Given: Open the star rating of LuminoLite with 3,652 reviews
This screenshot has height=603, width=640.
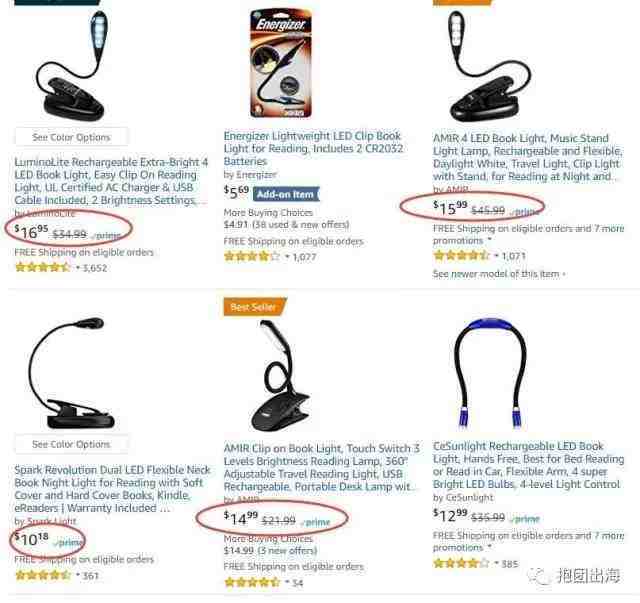Looking at the screenshot, I should coord(42,268).
